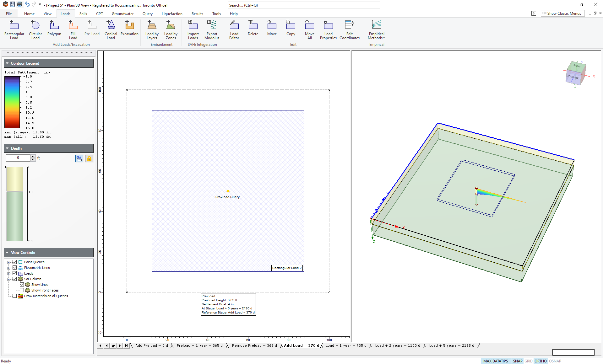Screen dimensions: 603x364
Task: Open the Empirical Methods dropdown
Action: [376, 29]
